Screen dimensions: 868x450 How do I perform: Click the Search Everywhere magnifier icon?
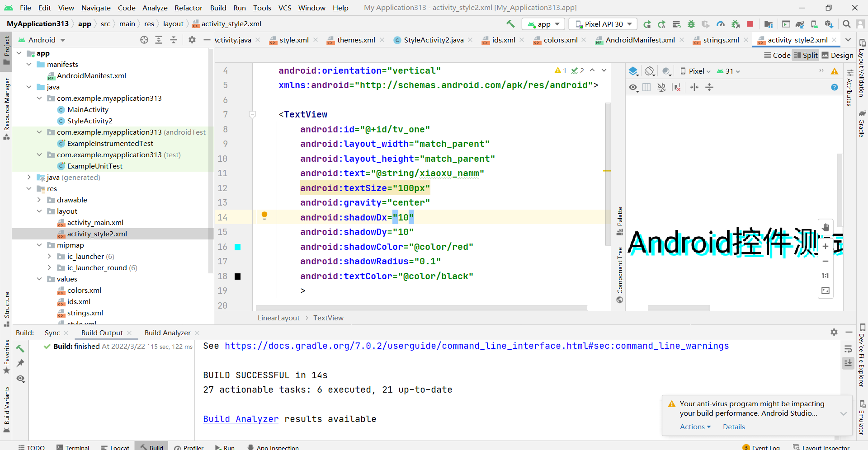[847, 24]
